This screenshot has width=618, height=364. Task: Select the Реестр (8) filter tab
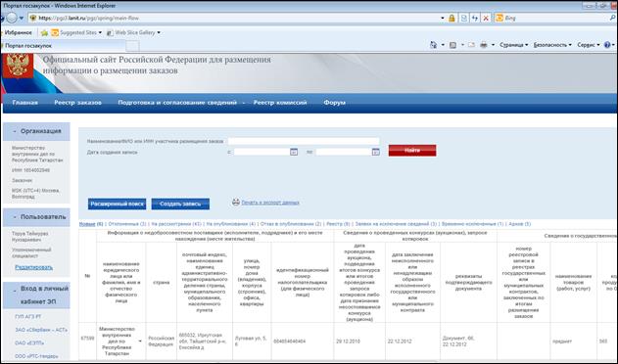coord(338,224)
